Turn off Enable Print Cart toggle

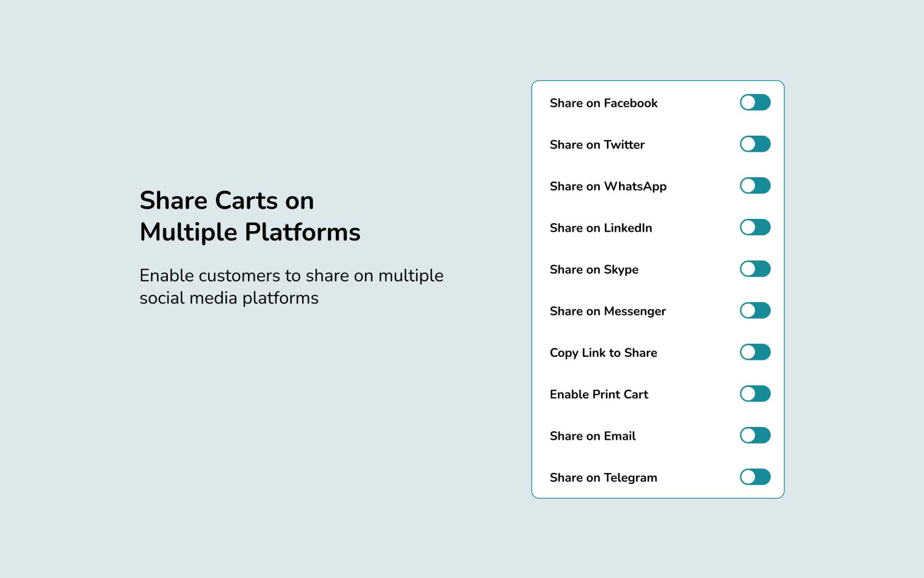click(x=755, y=394)
